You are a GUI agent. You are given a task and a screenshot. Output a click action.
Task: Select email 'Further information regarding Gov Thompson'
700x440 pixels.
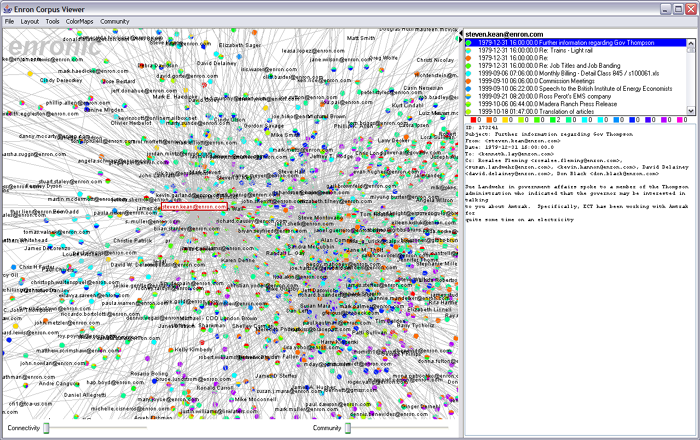pyautogui.click(x=576, y=43)
